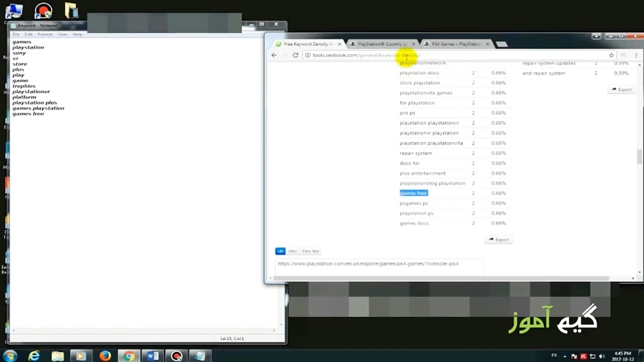Open screen recorder taskbar icon

(176, 356)
